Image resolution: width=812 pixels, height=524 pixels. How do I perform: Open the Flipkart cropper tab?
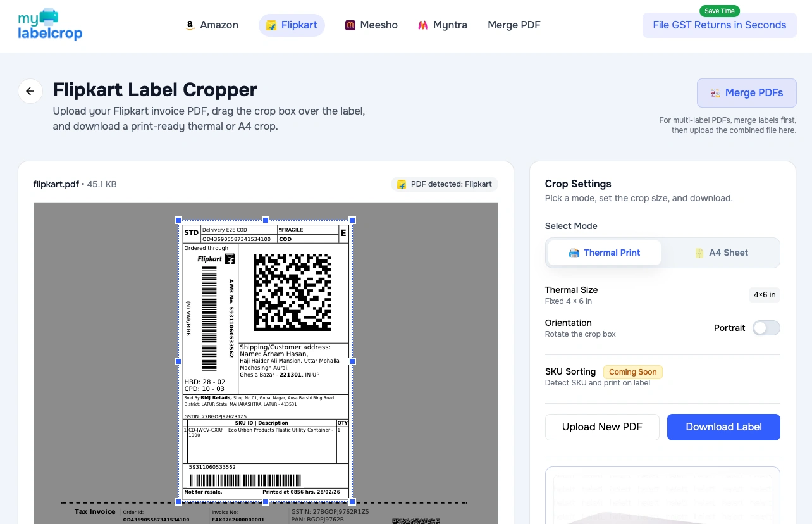[x=292, y=25]
